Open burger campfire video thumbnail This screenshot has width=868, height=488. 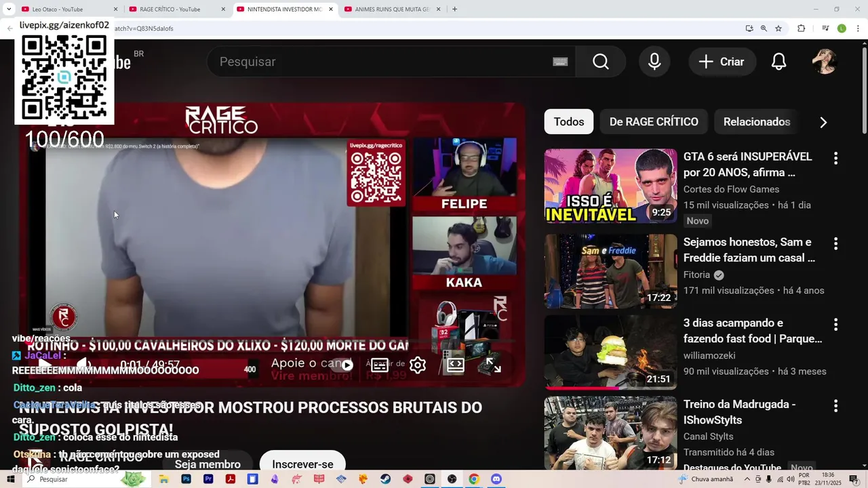tap(610, 352)
